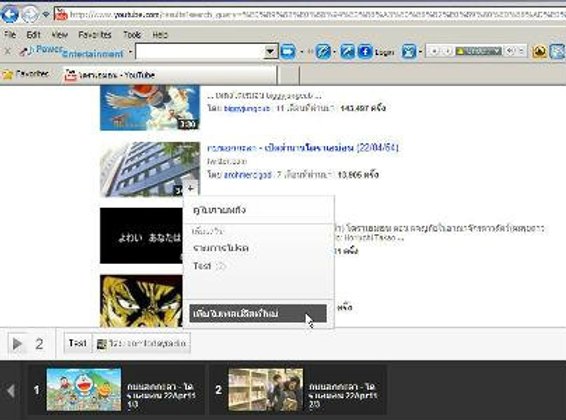Image resolution: width=566 pixels, height=420 pixels.
Task: Click the add-to plus button on the building thumbnail
Action: (x=191, y=189)
